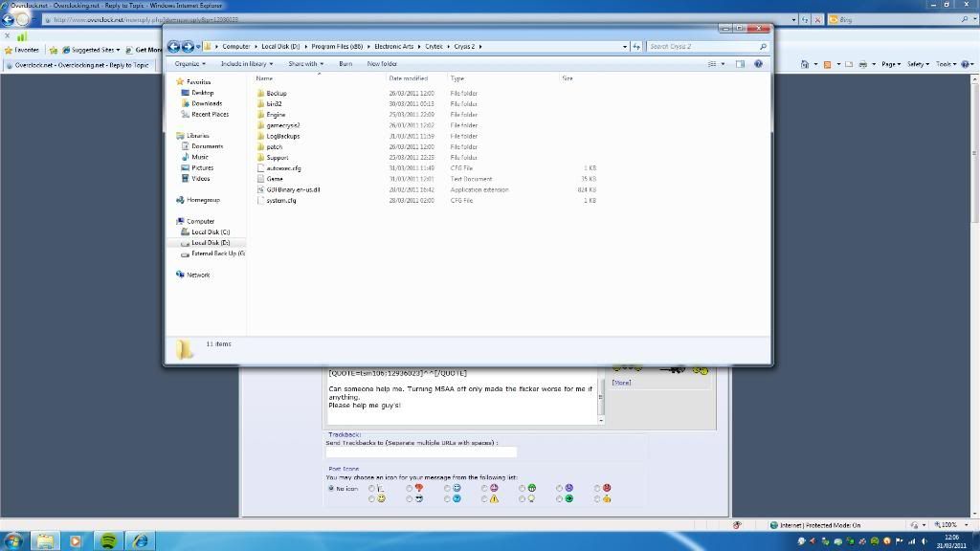Choose the sunglasses cool post icon
The height and width of the screenshot is (551, 980).
click(x=419, y=498)
